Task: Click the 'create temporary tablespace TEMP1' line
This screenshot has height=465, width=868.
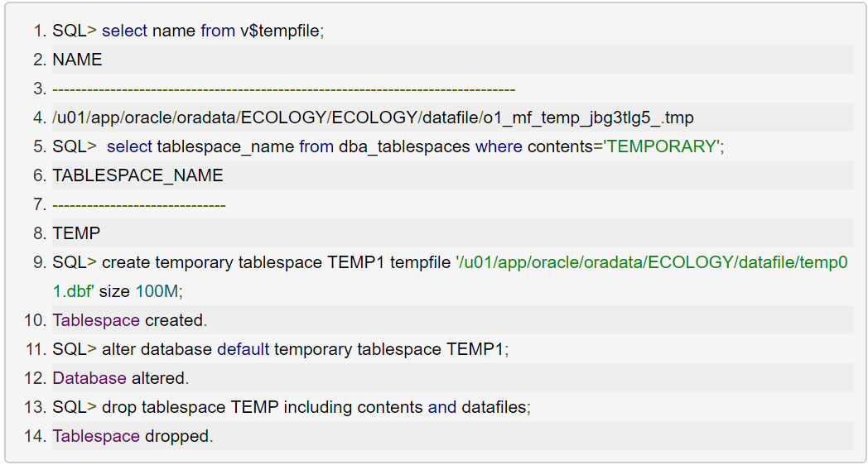Action: click(248, 262)
